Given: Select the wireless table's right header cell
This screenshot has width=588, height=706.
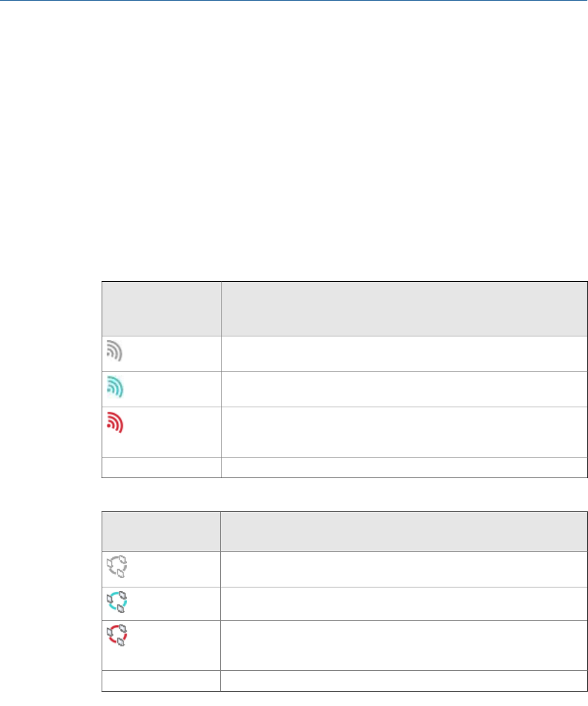Looking at the screenshot, I should [404, 309].
